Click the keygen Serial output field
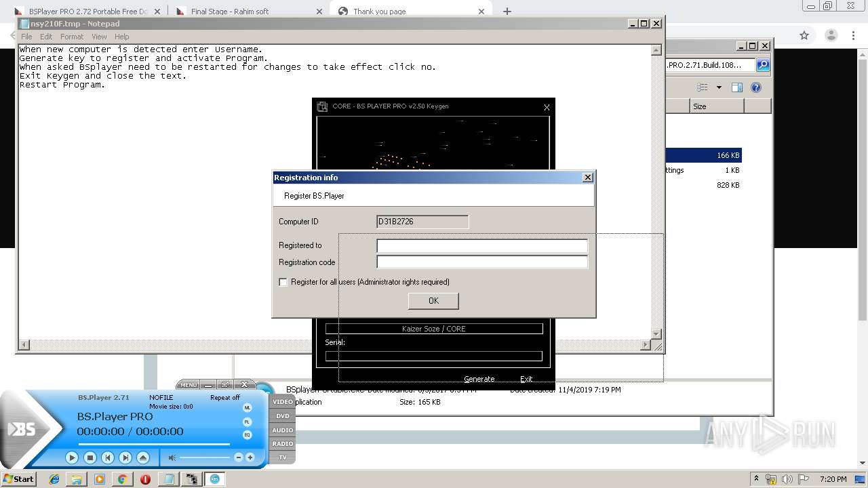Viewport: 868px width, 488px height. click(434, 356)
